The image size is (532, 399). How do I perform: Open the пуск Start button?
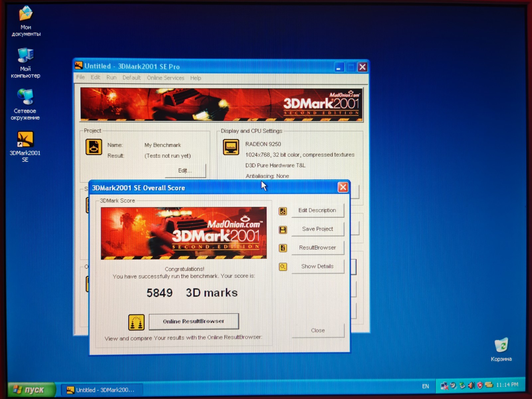pyautogui.click(x=31, y=389)
